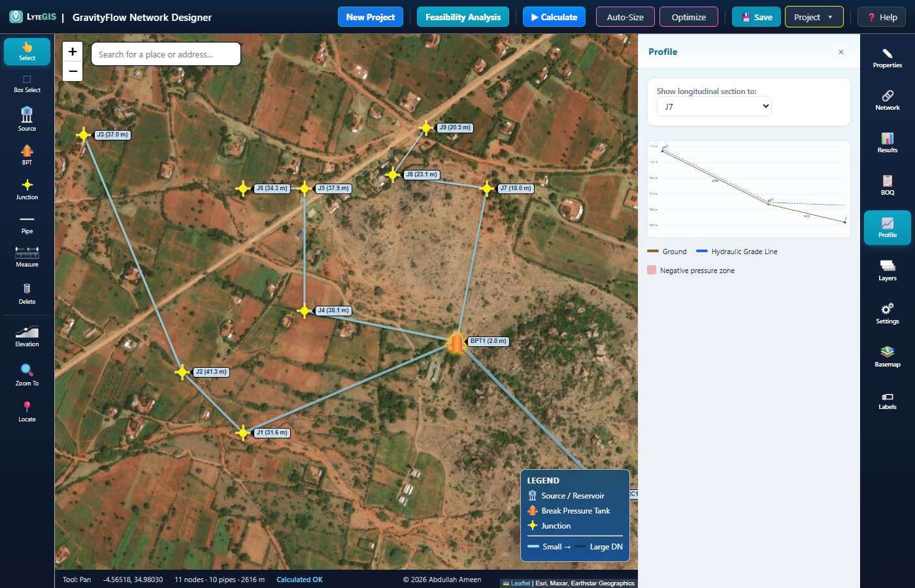Run Feasibility Analysis

463,17
